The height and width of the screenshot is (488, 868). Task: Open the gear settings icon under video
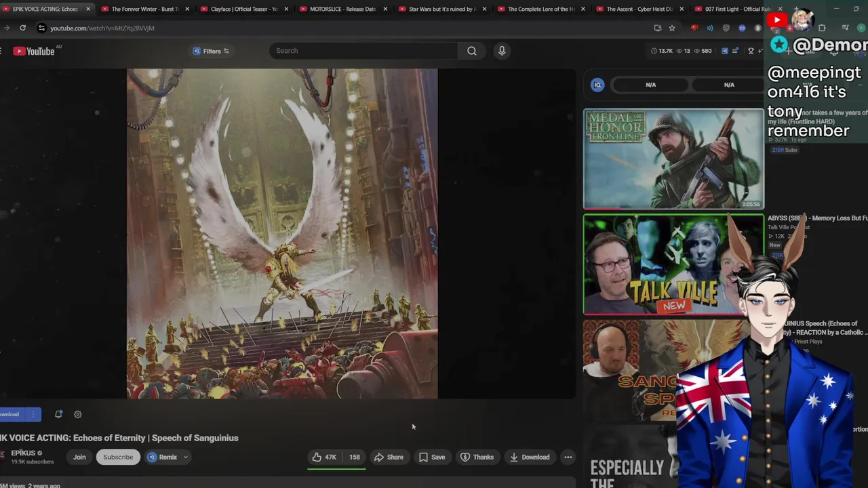tap(77, 414)
